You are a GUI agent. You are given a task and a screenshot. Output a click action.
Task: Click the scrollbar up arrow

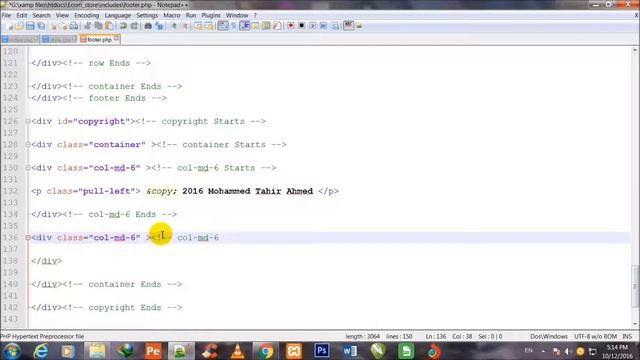tap(635, 50)
